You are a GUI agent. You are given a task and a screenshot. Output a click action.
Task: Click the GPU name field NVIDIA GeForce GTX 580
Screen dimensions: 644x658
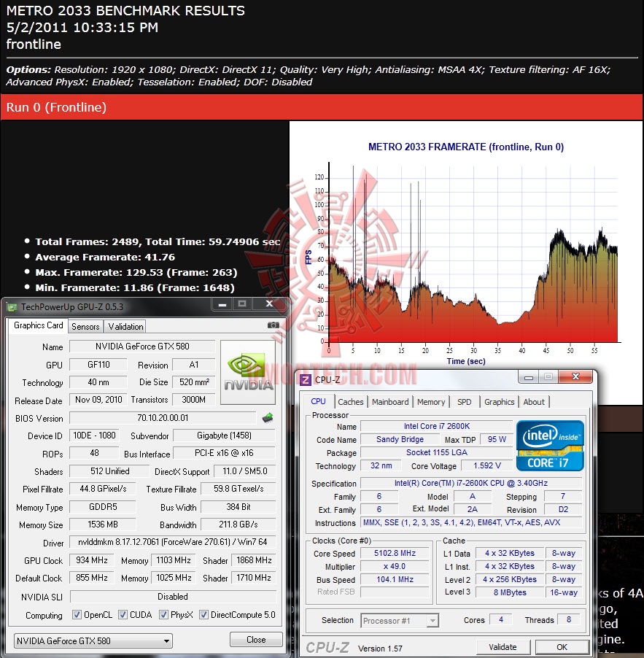142,347
